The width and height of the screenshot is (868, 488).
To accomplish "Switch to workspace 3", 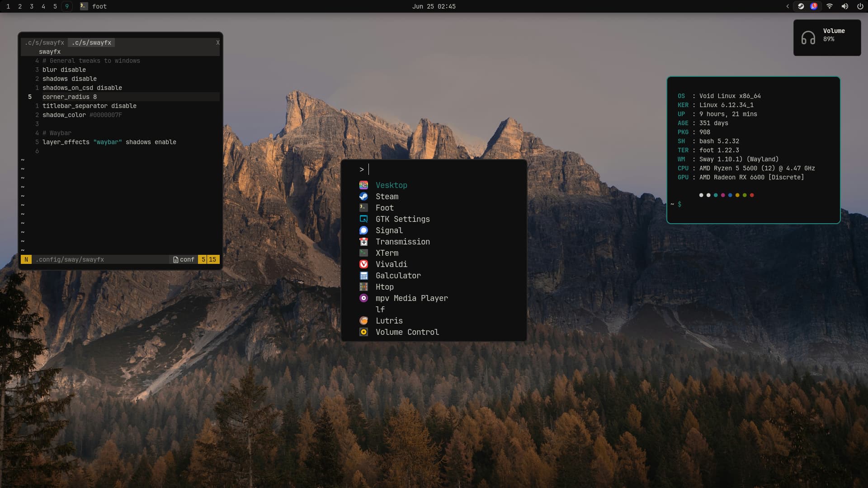I will (x=32, y=6).
